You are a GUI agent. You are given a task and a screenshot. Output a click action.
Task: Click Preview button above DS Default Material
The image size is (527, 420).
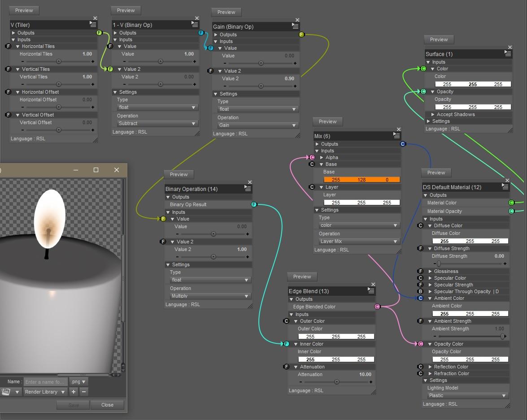pyautogui.click(x=436, y=173)
